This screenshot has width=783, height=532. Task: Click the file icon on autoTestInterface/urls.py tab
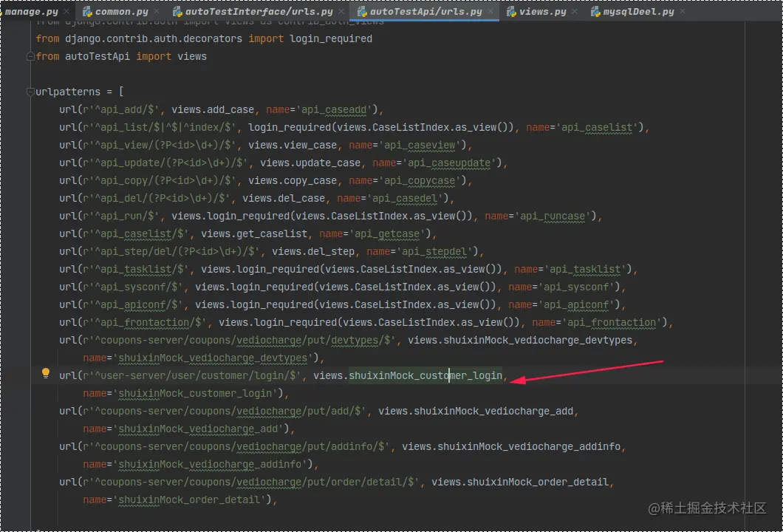(x=178, y=11)
